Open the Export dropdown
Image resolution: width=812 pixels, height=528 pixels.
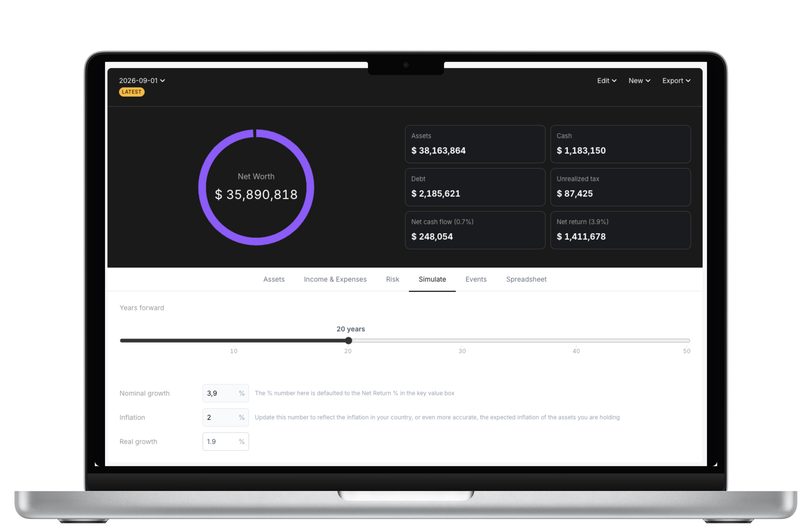point(676,81)
